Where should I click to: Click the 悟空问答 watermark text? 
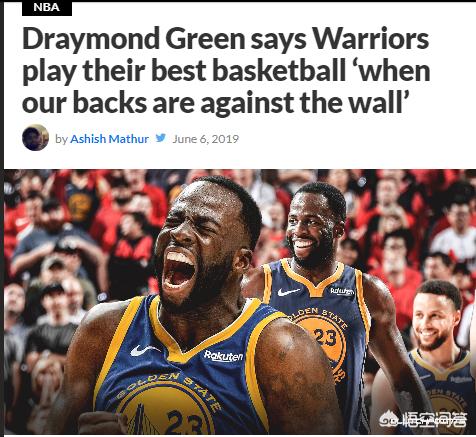tap(435, 419)
